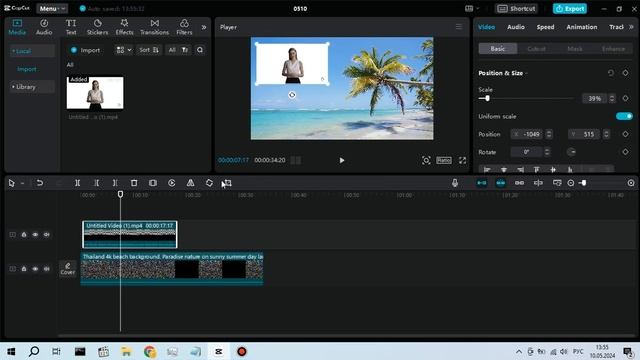Viewport: 640px width, 360px height.
Task: Open the Filters panel
Action: click(x=184, y=27)
